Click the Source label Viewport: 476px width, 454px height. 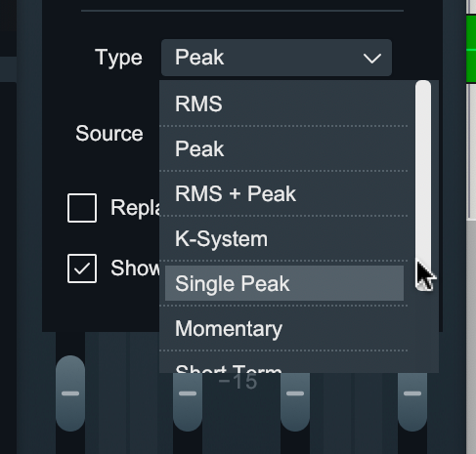pos(109,134)
